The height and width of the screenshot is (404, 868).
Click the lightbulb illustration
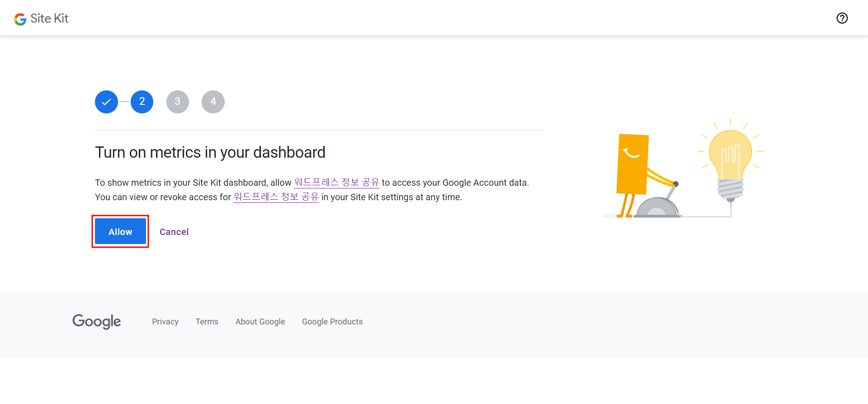[730, 160]
